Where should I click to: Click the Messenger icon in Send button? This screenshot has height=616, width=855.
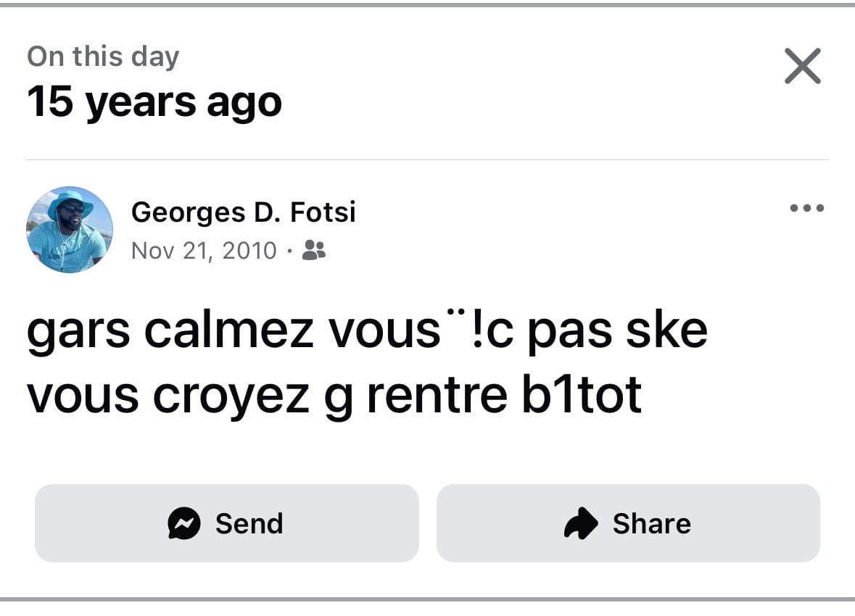tap(184, 523)
